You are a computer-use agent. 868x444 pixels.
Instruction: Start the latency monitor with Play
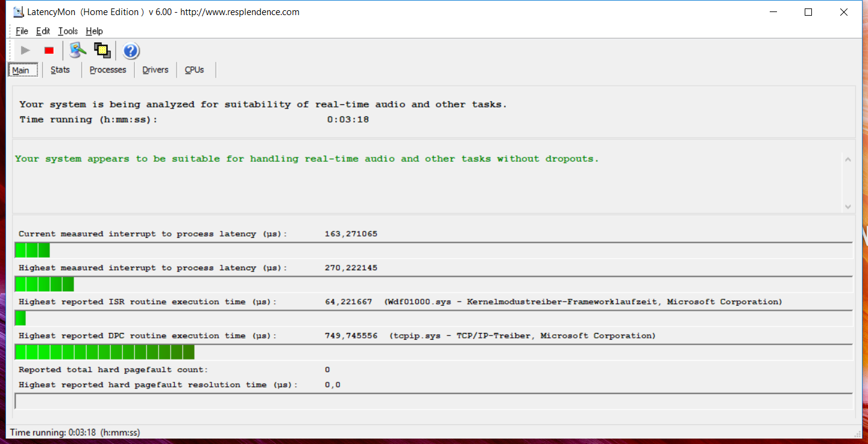(x=25, y=51)
